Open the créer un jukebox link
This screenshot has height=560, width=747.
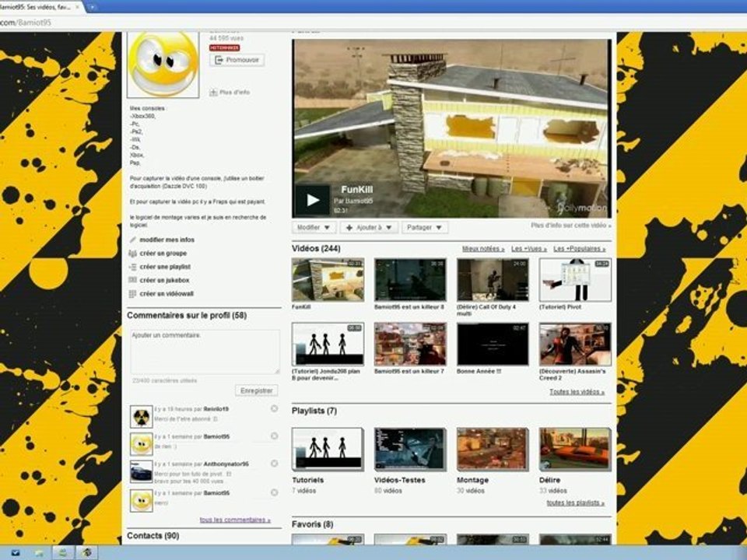pos(164,280)
